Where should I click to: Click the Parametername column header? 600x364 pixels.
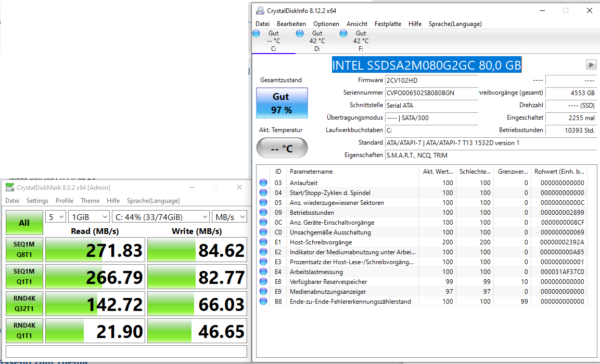(352, 172)
